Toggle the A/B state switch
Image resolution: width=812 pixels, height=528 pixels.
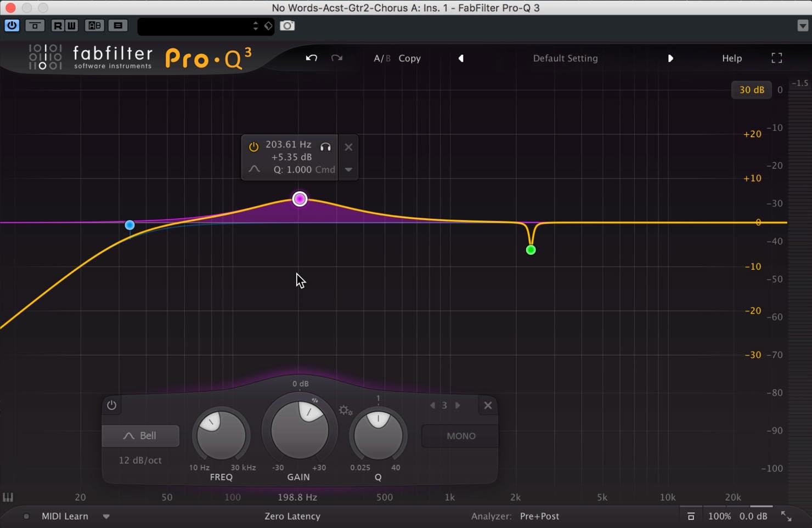click(382, 58)
